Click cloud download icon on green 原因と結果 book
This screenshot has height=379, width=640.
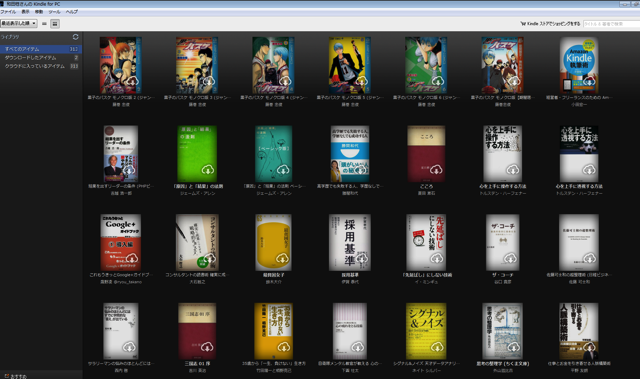pos(208,169)
